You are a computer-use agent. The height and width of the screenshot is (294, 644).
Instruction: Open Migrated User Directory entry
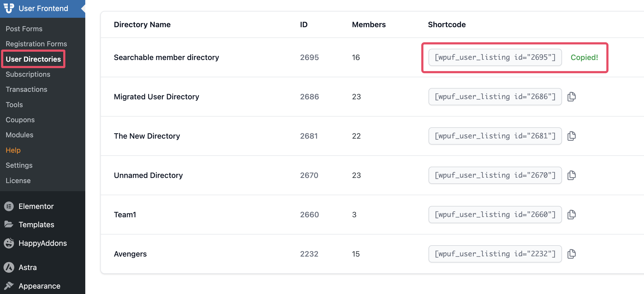click(x=156, y=97)
